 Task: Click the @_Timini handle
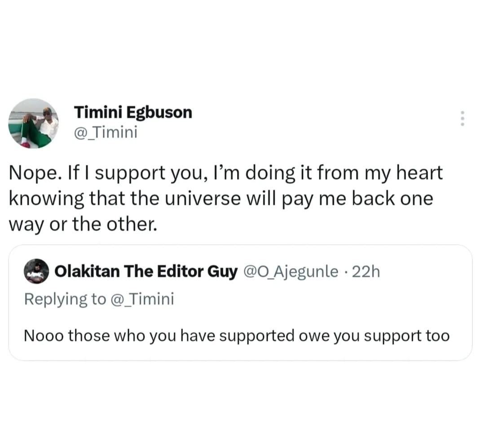tap(106, 132)
